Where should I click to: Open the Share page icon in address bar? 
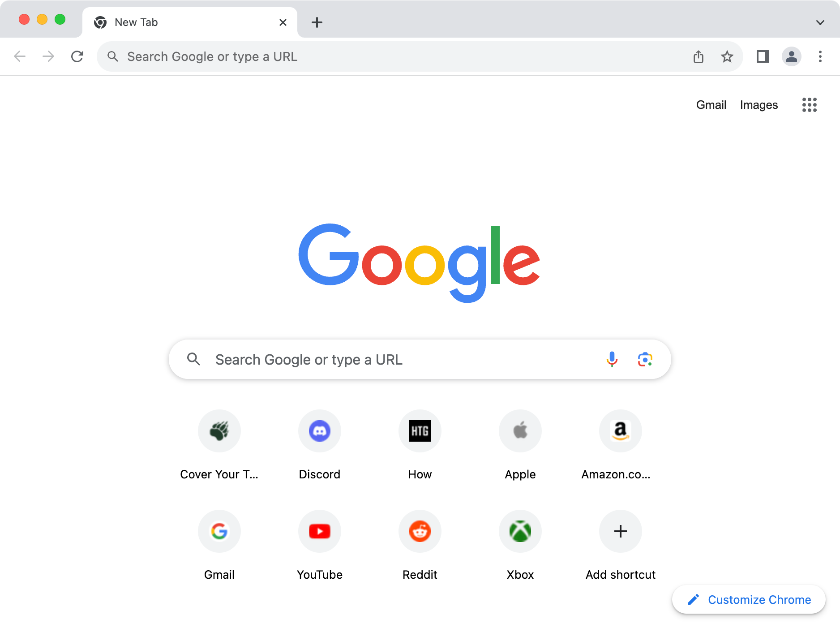699,56
